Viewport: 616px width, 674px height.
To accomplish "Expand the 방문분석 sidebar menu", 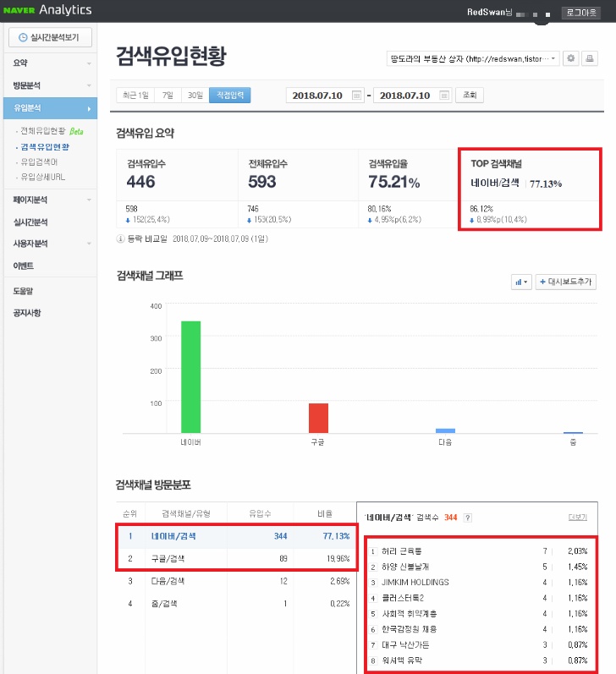I will [x=50, y=85].
